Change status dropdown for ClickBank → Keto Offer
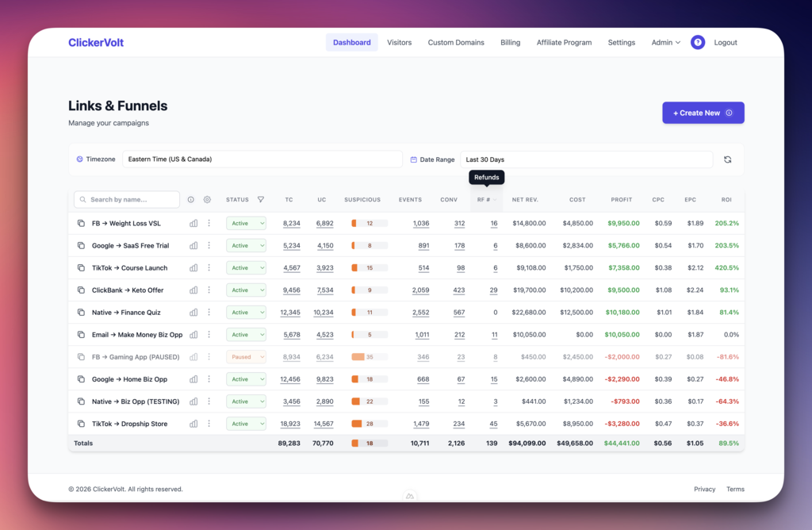This screenshot has height=530, width=812. [x=246, y=290]
